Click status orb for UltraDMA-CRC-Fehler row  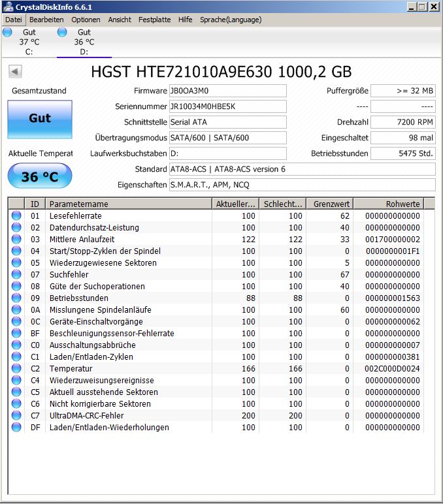pyautogui.click(x=16, y=415)
